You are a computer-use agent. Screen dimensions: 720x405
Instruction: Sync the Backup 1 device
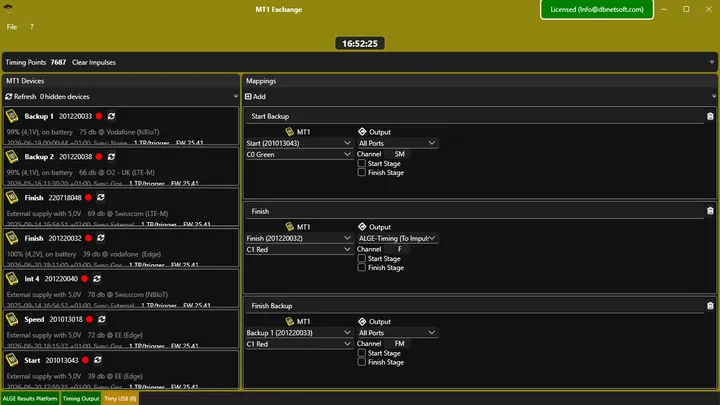point(111,116)
